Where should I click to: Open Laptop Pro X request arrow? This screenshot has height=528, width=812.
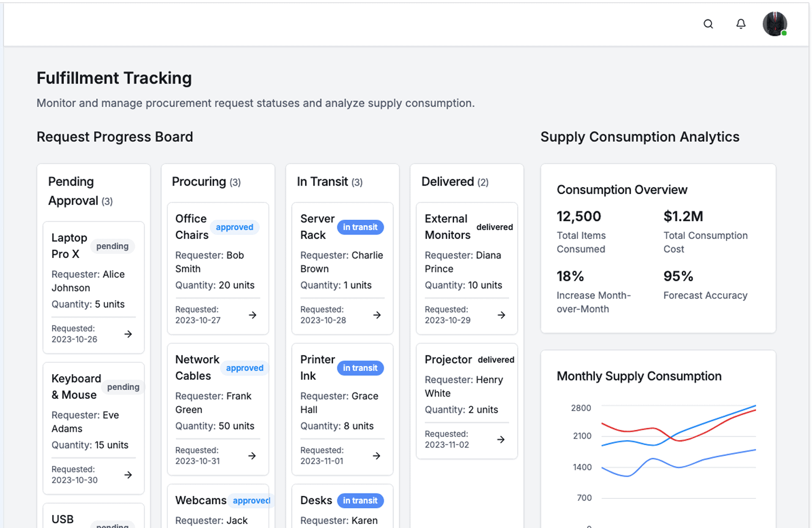pos(128,334)
